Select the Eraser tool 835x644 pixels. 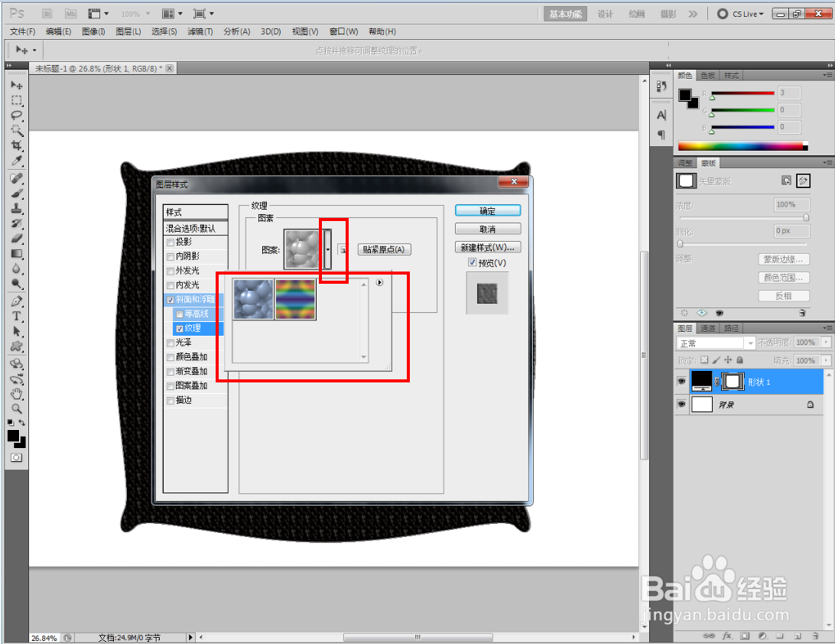click(x=17, y=238)
